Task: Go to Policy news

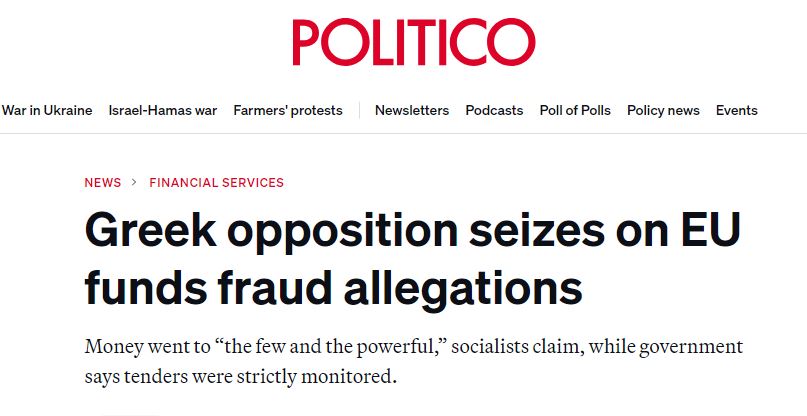Action: pos(663,111)
